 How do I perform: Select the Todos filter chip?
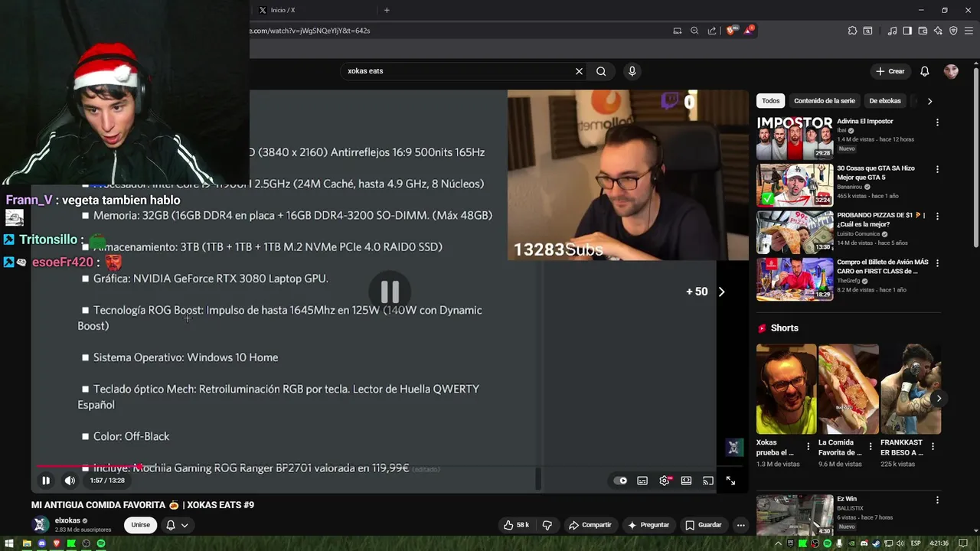click(771, 101)
